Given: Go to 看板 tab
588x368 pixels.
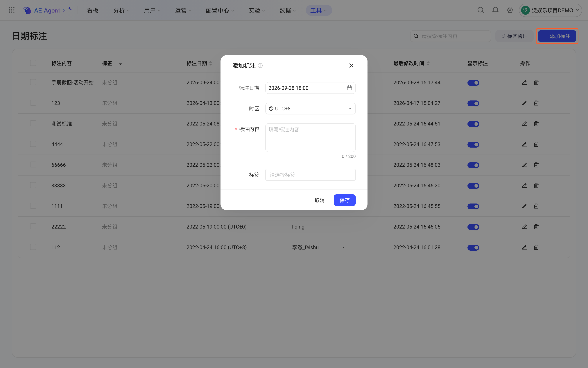Looking at the screenshot, I should 93,10.
